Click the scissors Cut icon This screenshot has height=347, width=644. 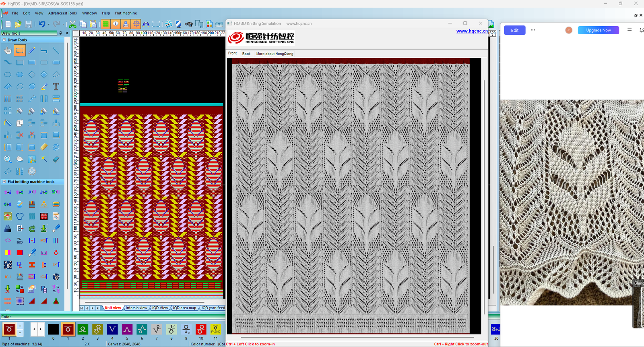[72, 24]
